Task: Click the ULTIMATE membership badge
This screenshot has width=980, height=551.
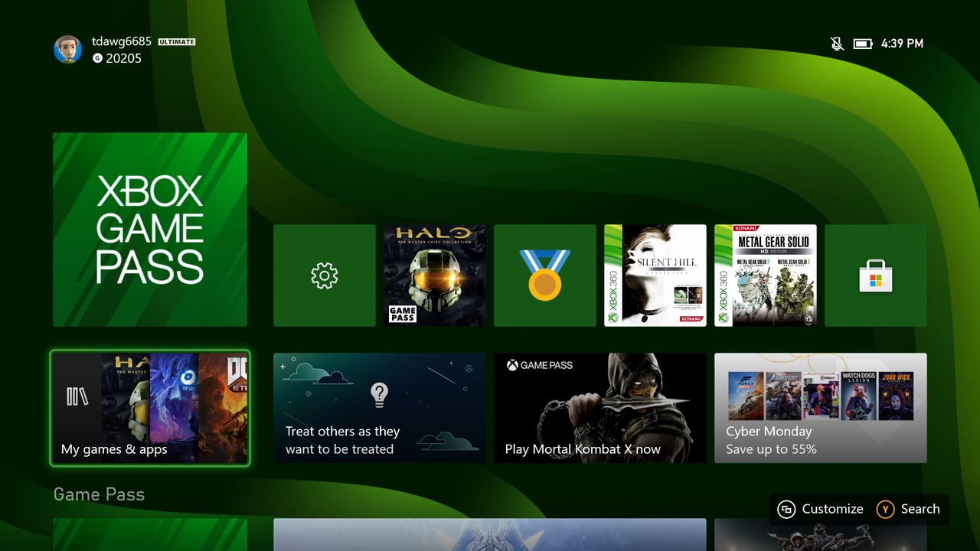Action: pyautogui.click(x=176, y=42)
